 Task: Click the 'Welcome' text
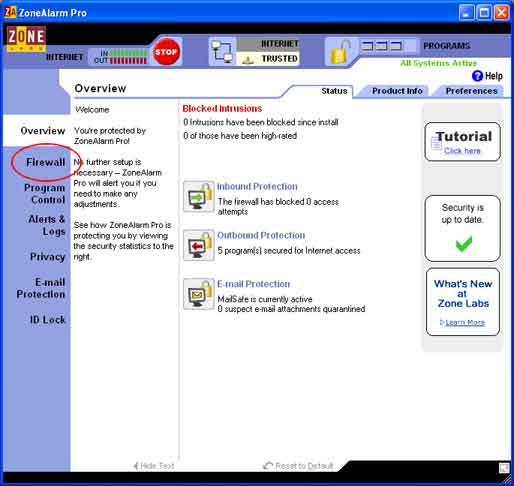92,110
